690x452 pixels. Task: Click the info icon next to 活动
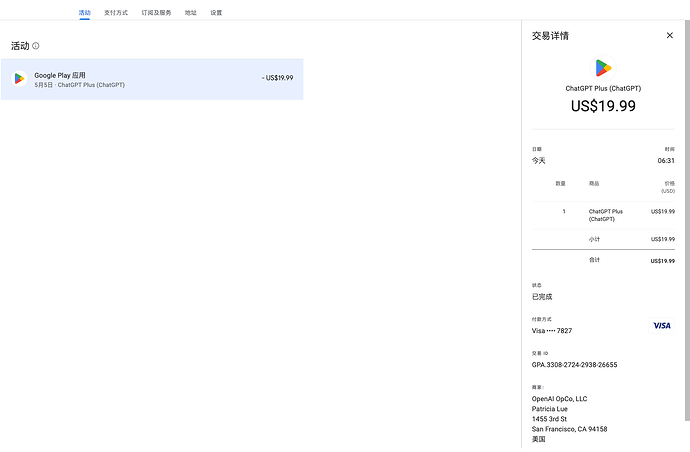point(36,46)
